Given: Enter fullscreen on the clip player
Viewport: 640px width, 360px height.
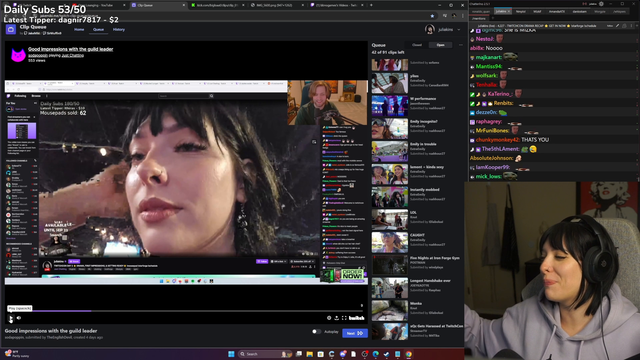Looking at the screenshot, I should [344, 318].
